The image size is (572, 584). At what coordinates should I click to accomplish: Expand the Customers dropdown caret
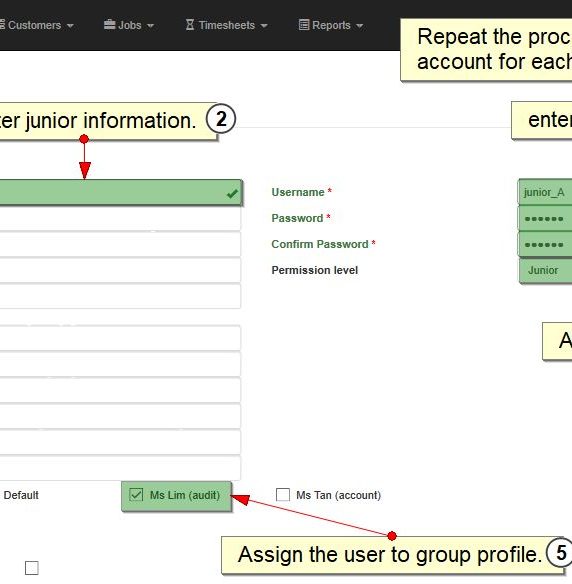pos(70,26)
